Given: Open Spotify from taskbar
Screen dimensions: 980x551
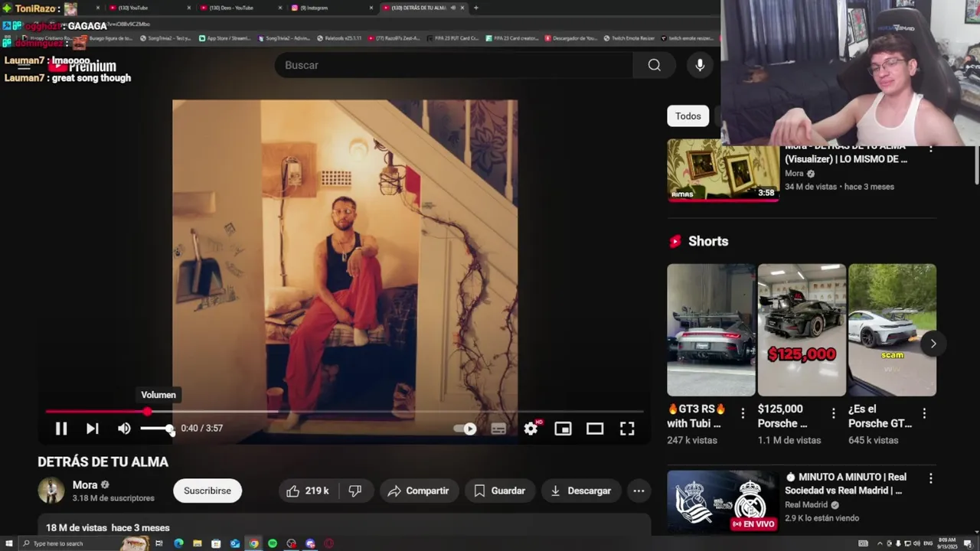Looking at the screenshot, I should pos(273,543).
